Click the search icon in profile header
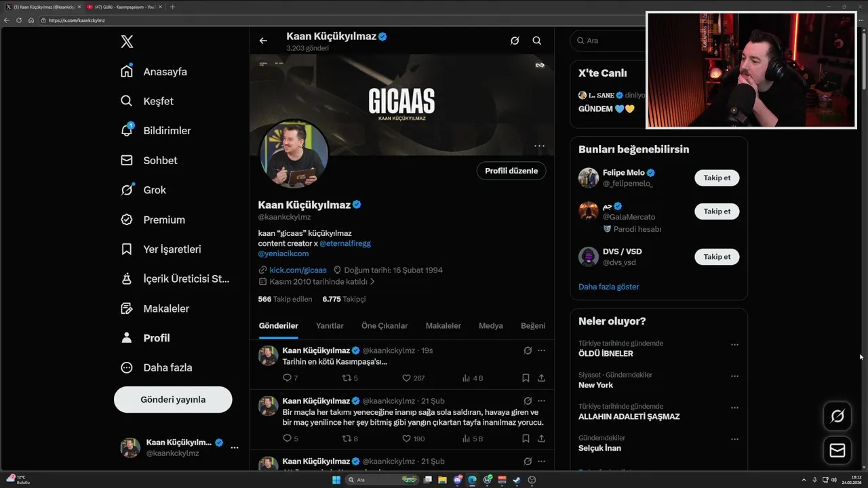Viewport: 868px width, 488px height. (x=537, y=41)
